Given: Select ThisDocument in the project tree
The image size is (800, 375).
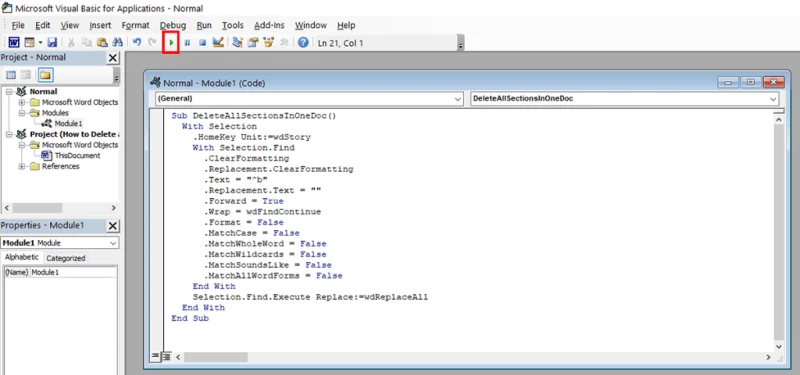Looking at the screenshot, I should 78,156.
